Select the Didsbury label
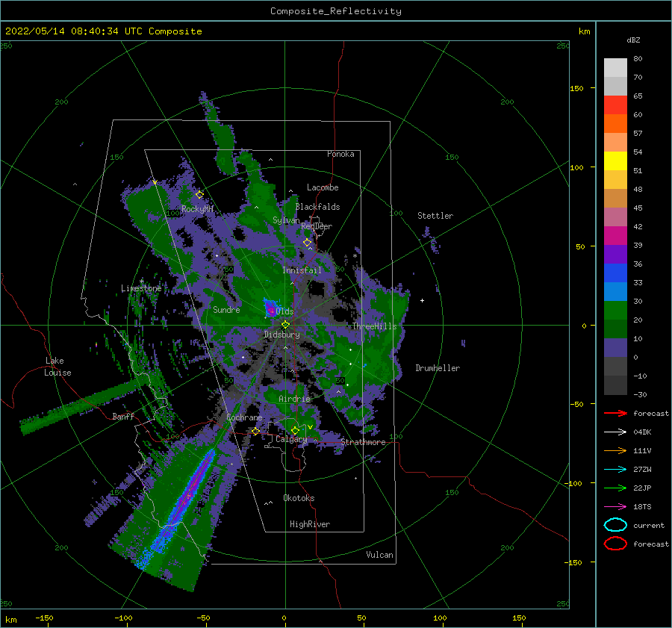Screen dimensions: 672x628 (x=282, y=335)
